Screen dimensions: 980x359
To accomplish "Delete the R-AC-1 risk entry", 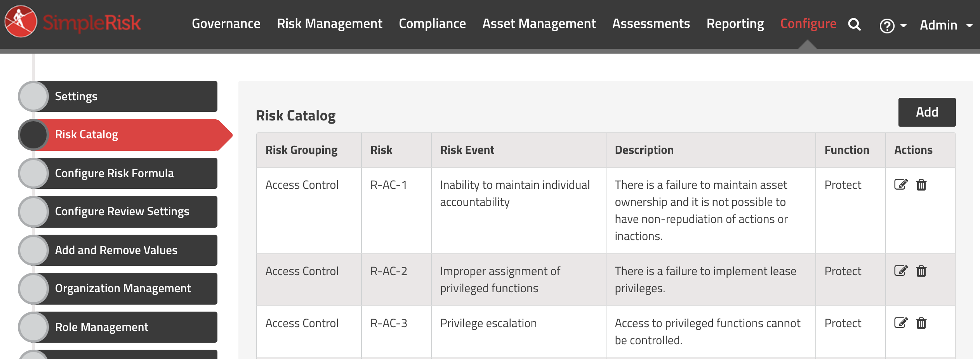I will pyautogui.click(x=921, y=185).
